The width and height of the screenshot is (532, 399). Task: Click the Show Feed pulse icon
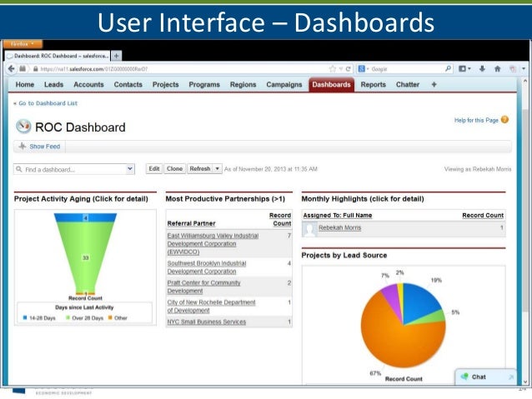[x=23, y=146]
